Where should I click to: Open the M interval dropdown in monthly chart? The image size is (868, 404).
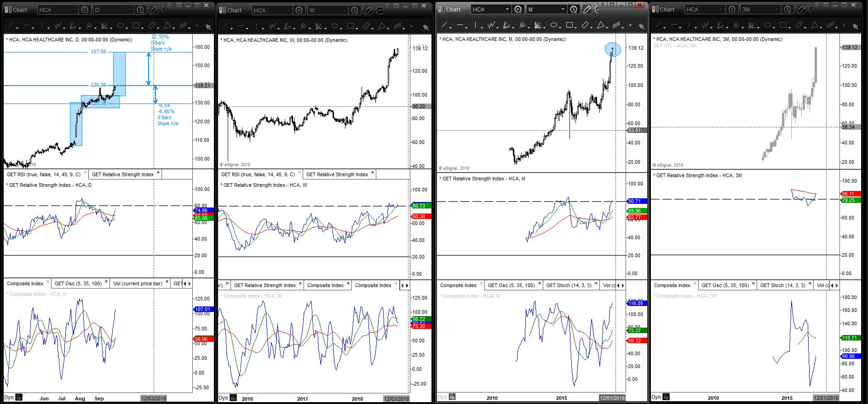[x=563, y=9]
